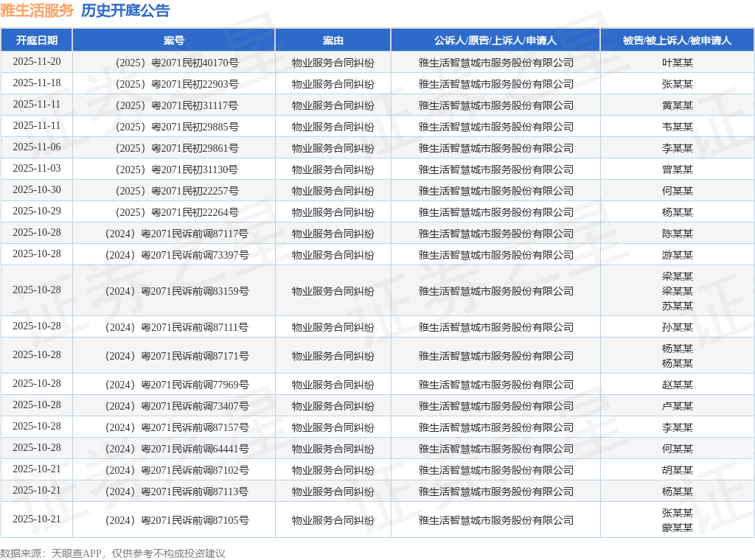The image size is (755, 560).
Task: Select the 公诉人/原告/上诉人/申请人 column header
Action: pos(495,41)
